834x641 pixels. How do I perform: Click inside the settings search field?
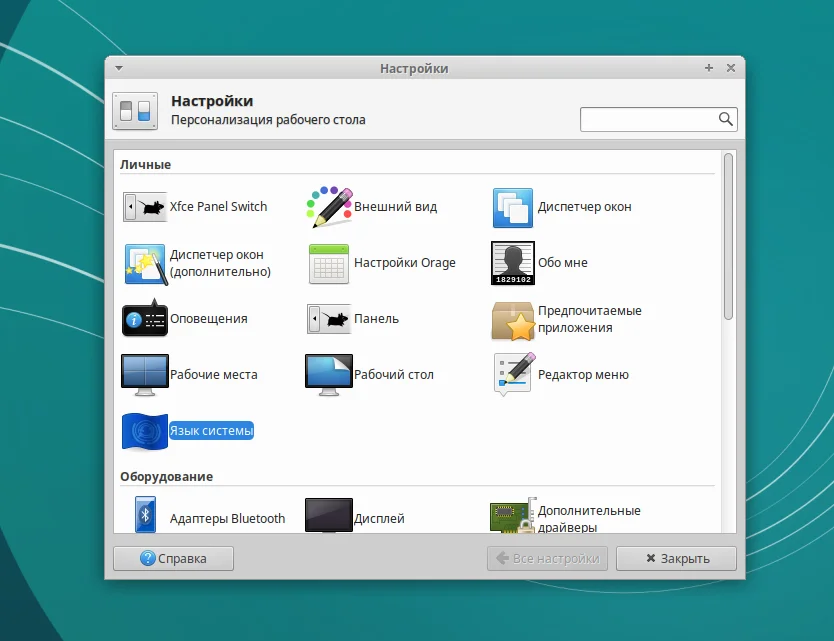click(x=658, y=119)
